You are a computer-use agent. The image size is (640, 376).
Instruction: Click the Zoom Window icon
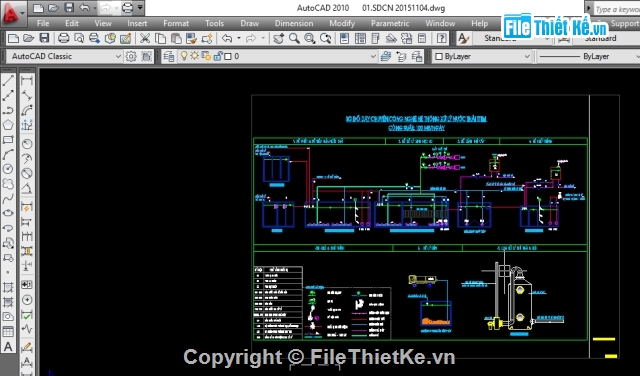click(310, 39)
